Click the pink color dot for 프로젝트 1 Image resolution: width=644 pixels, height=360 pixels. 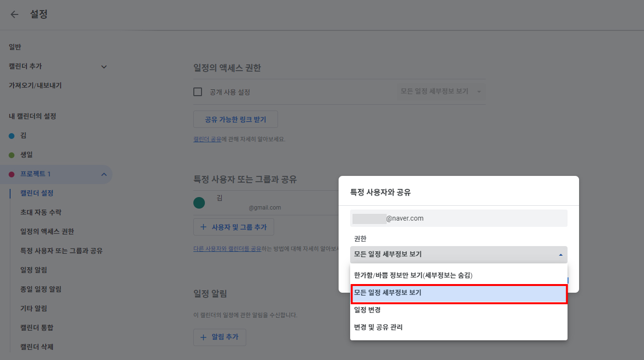[12, 174]
